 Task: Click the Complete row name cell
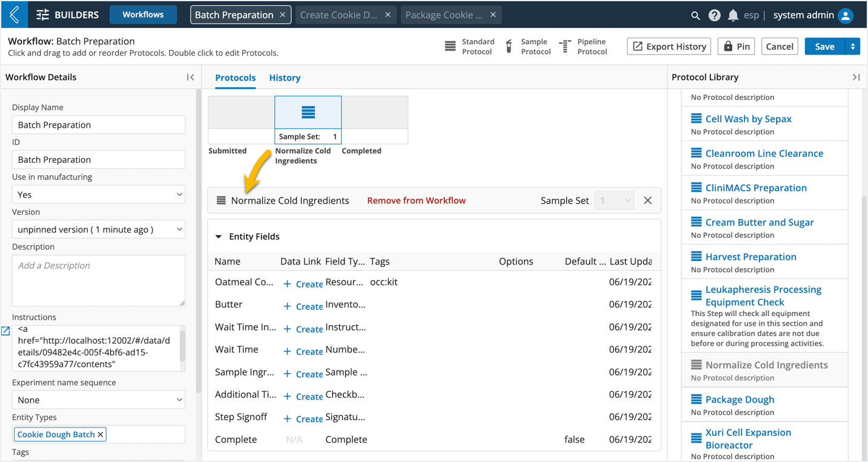tap(236, 440)
